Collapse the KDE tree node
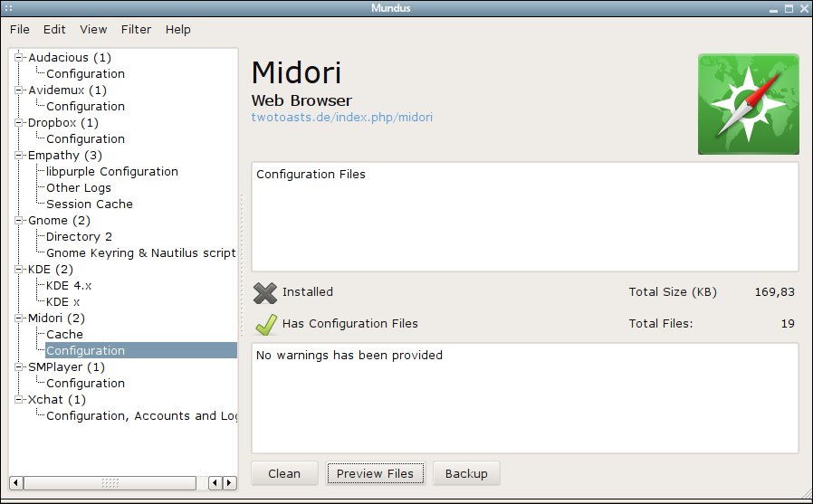The image size is (813, 504). pos(19,270)
